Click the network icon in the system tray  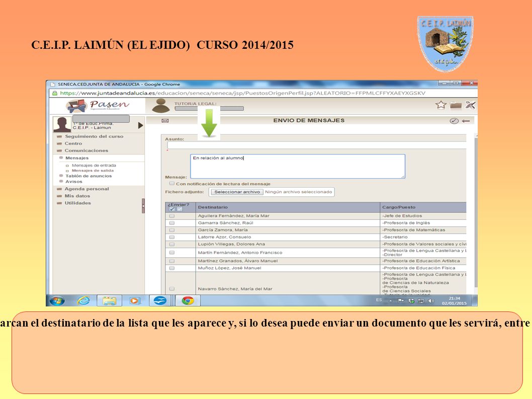click(421, 301)
